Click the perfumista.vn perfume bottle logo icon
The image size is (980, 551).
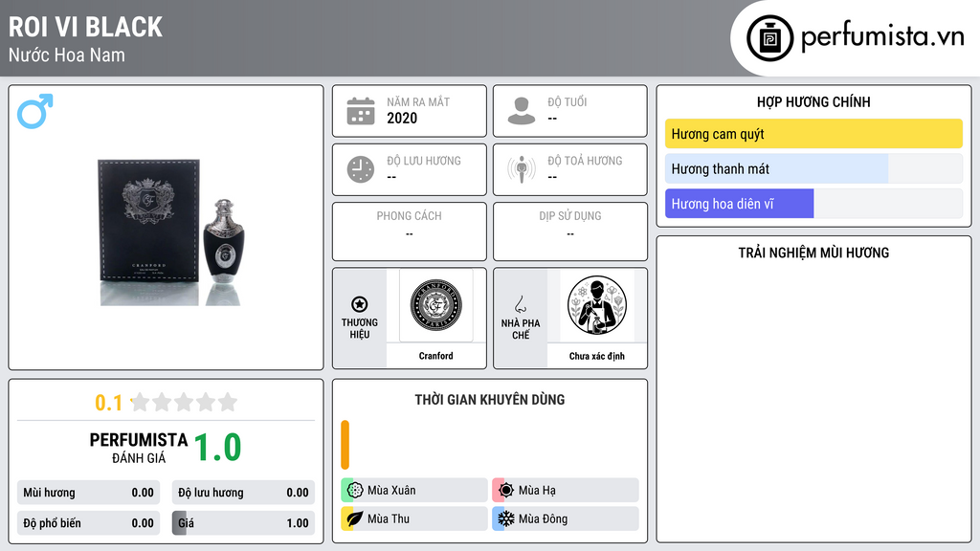point(769,38)
